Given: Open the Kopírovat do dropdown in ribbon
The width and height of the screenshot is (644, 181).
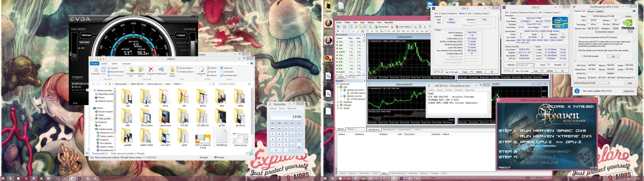Looking at the screenshot, I should pyautogui.click(x=141, y=71).
